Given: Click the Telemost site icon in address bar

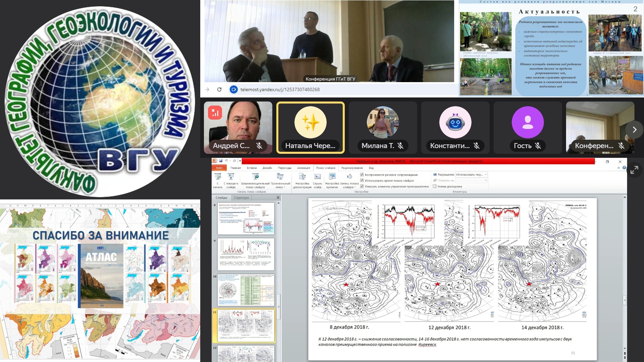Looking at the screenshot, I should (234, 89).
